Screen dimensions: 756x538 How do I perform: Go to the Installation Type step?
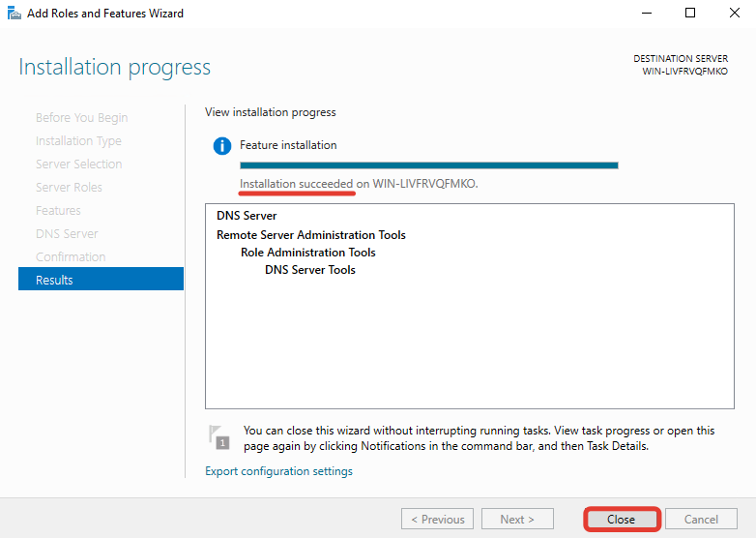78,141
